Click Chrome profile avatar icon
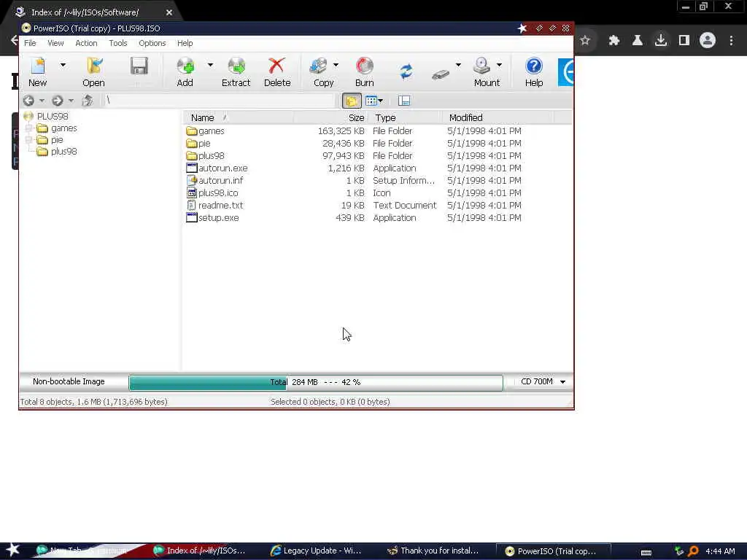 [x=708, y=41]
